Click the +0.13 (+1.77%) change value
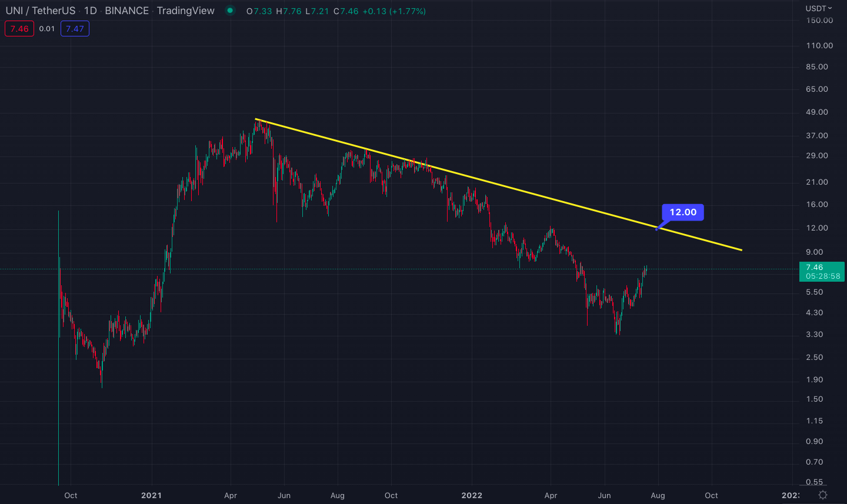847x504 pixels. point(394,11)
